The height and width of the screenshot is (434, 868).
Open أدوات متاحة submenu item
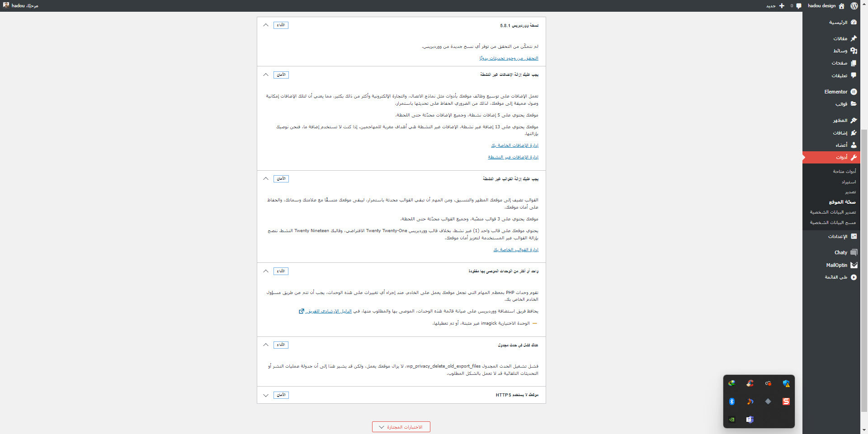coord(844,172)
